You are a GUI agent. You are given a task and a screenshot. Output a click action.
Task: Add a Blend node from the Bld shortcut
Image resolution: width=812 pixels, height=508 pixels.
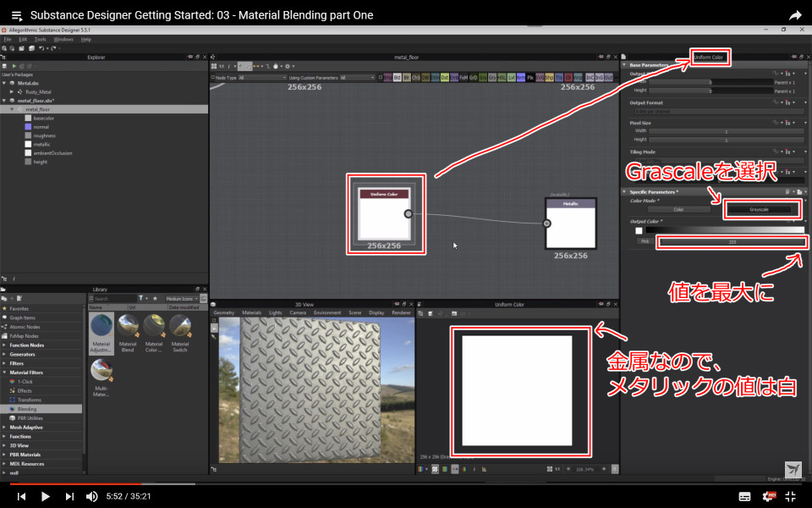click(398, 77)
